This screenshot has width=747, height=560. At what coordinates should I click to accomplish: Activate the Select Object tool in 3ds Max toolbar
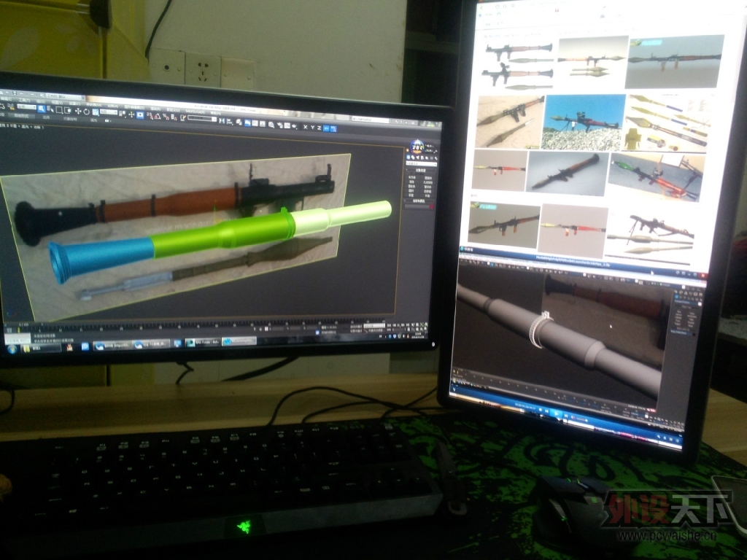[x=42, y=109]
